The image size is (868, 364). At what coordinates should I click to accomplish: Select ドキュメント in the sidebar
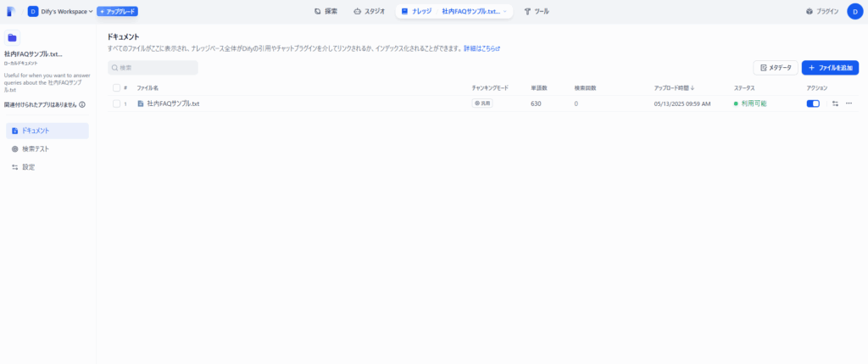(x=47, y=131)
